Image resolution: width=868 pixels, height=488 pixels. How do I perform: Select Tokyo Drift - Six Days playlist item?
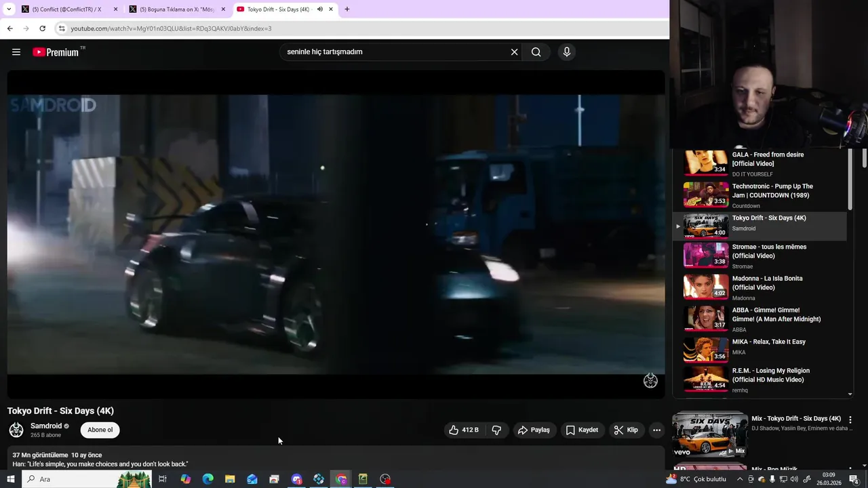coord(759,226)
